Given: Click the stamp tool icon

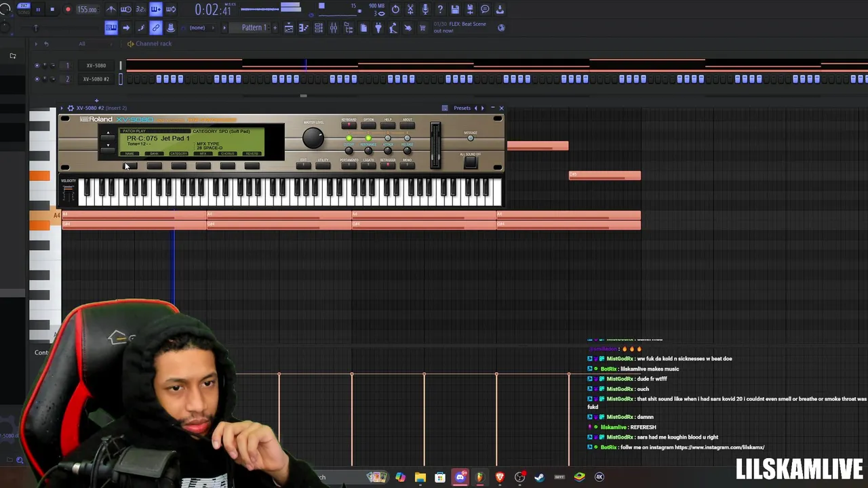Looking at the screenshot, I should (171, 28).
